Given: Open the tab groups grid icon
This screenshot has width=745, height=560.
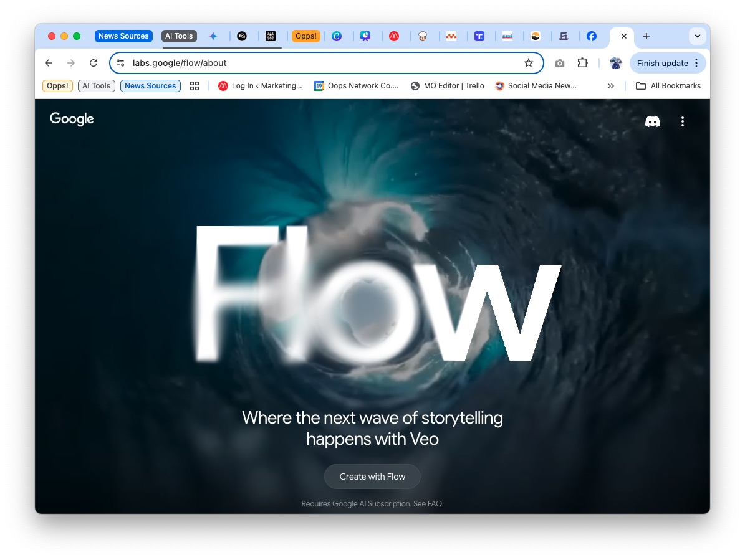Looking at the screenshot, I should [x=195, y=86].
